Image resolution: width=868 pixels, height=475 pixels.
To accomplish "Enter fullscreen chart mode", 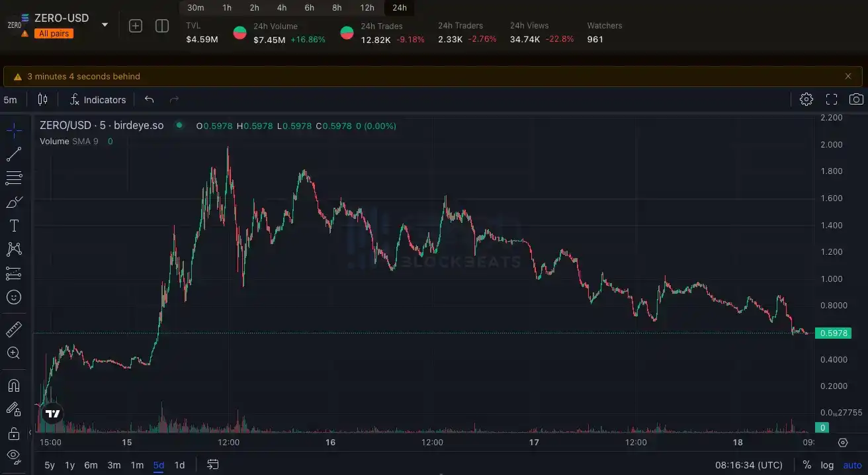I will (832, 99).
